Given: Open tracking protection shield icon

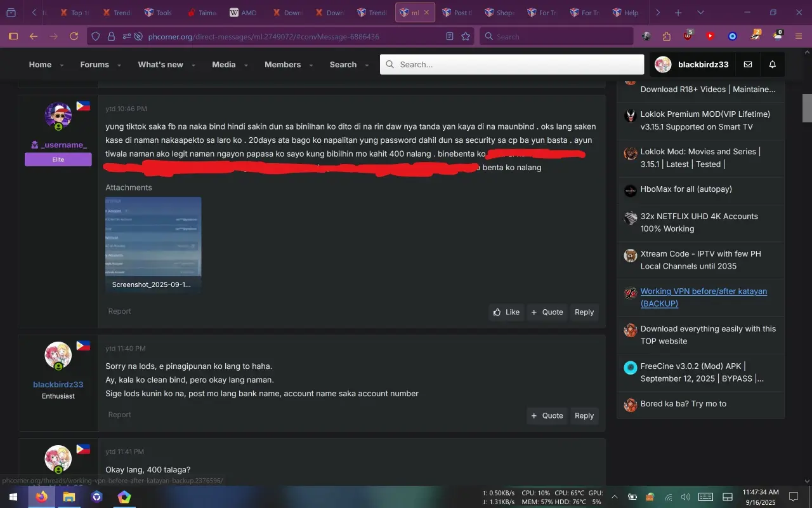Looking at the screenshot, I should click(x=96, y=36).
